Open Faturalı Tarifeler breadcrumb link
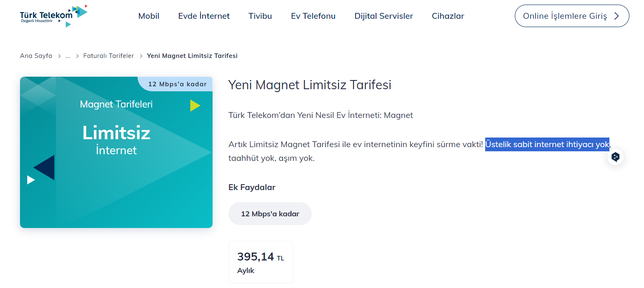 pos(108,56)
